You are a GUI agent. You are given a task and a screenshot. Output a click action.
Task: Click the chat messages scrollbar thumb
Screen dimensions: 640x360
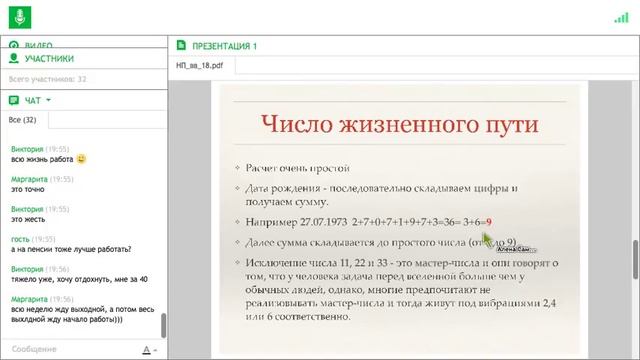coord(163,326)
